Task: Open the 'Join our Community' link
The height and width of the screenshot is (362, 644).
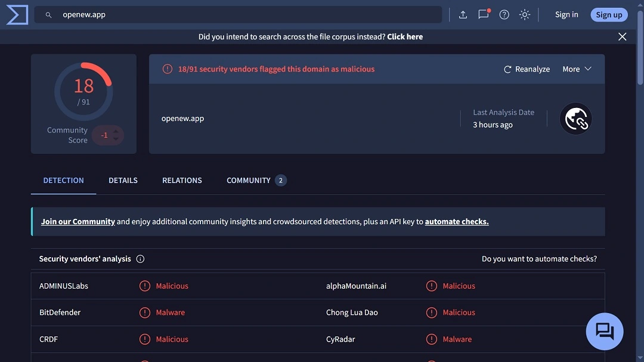Action: point(78,221)
